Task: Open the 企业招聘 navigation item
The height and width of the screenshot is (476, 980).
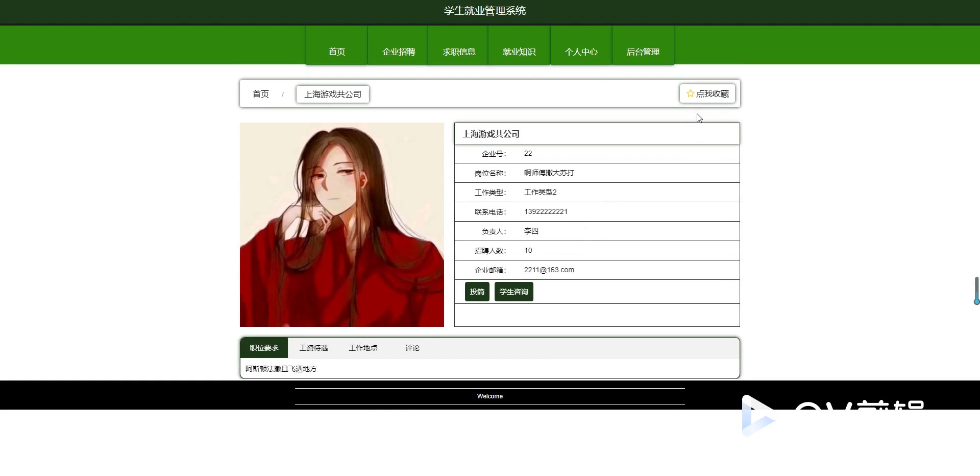Action: coord(398,45)
